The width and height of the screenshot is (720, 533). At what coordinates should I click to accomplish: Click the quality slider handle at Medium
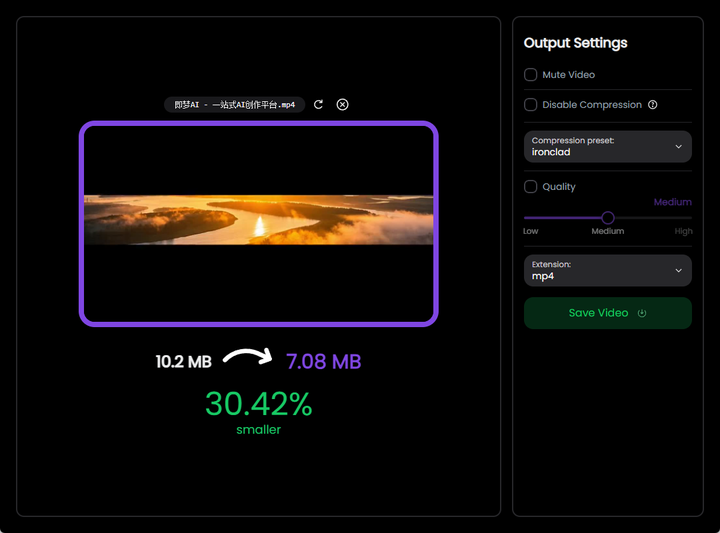click(x=608, y=218)
